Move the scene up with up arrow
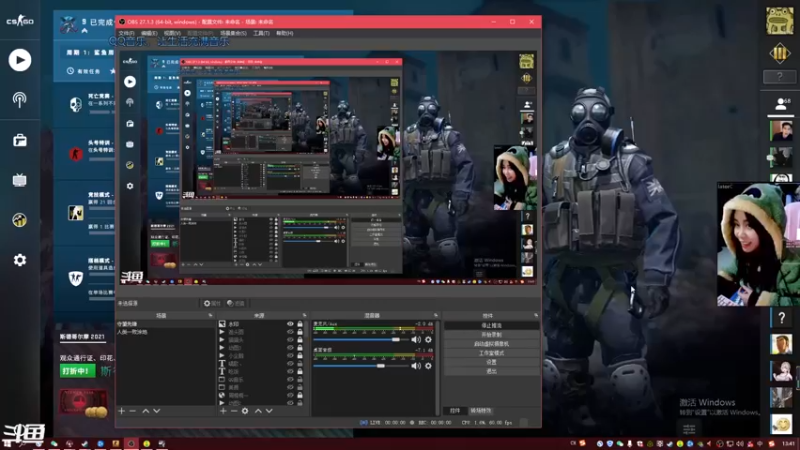Viewport: 800px width, 450px height. pos(145,411)
